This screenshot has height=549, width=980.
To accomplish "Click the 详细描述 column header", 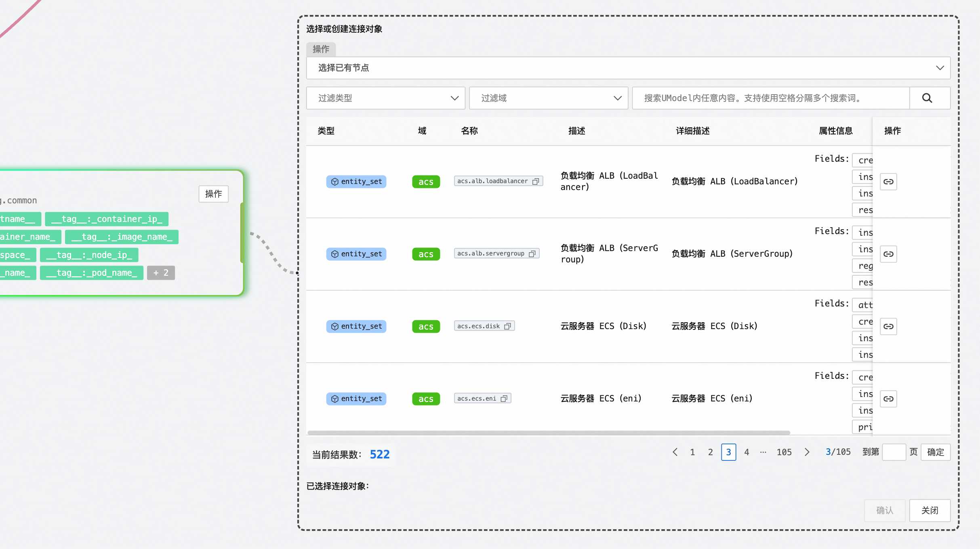I will [693, 131].
